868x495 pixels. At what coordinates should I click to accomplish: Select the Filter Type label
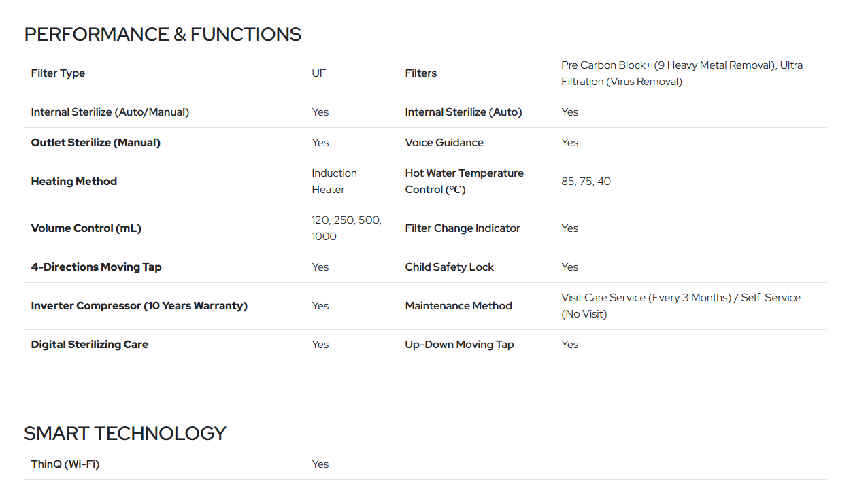[x=58, y=73]
